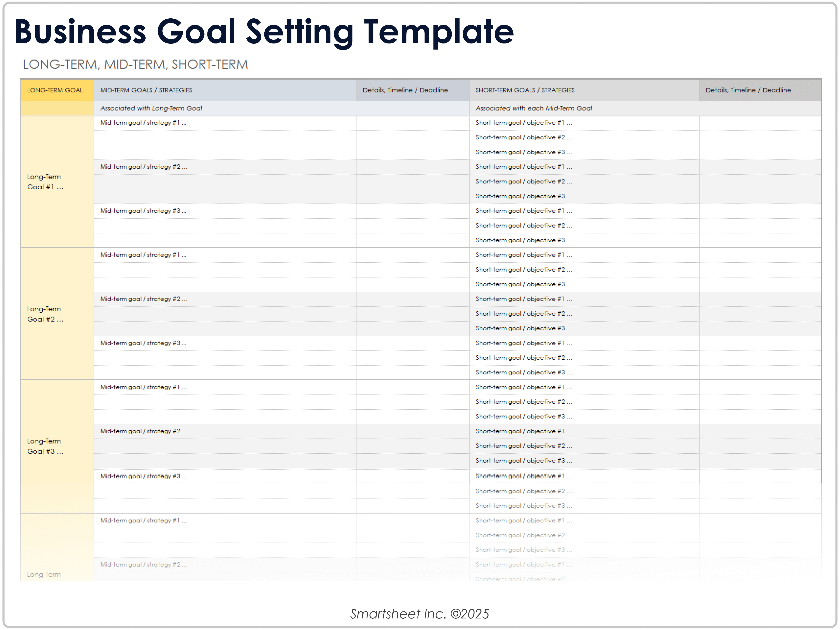The image size is (840, 630).
Task: Select the LONG-TERM, MID-TERM, SHORT-TERM subtitle
Action: [x=135, y=65]
